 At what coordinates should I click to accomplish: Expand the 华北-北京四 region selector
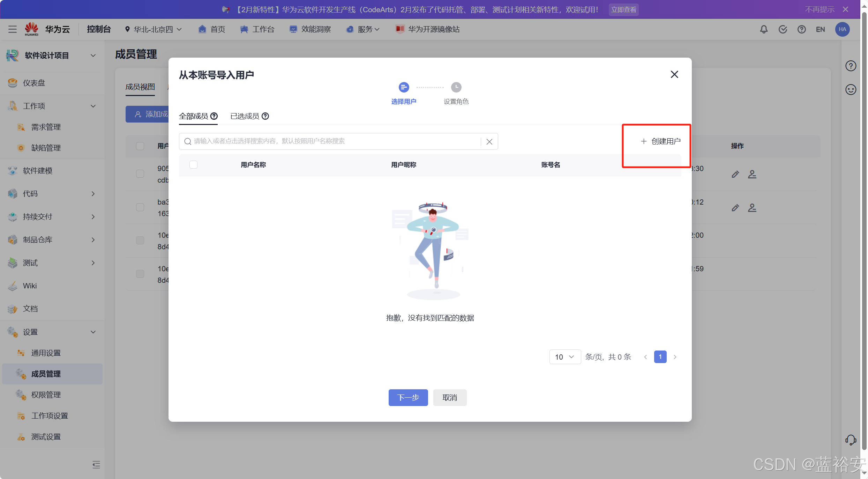pos(154,29)
